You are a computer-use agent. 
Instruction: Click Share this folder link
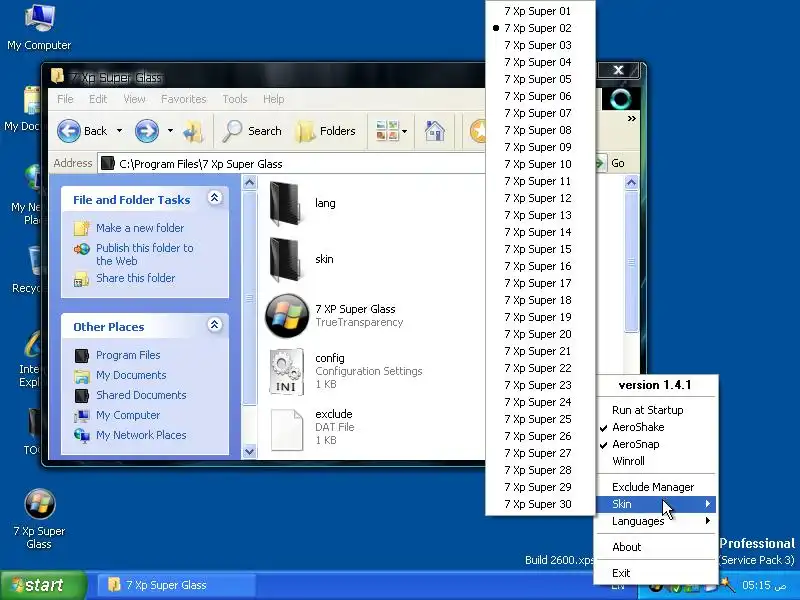tap(136, 278)
